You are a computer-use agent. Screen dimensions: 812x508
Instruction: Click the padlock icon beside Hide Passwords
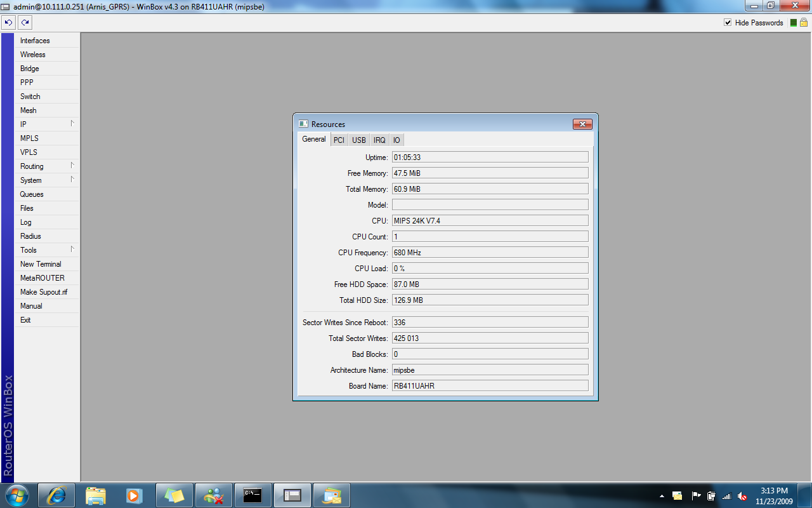(x=804, y=23)
